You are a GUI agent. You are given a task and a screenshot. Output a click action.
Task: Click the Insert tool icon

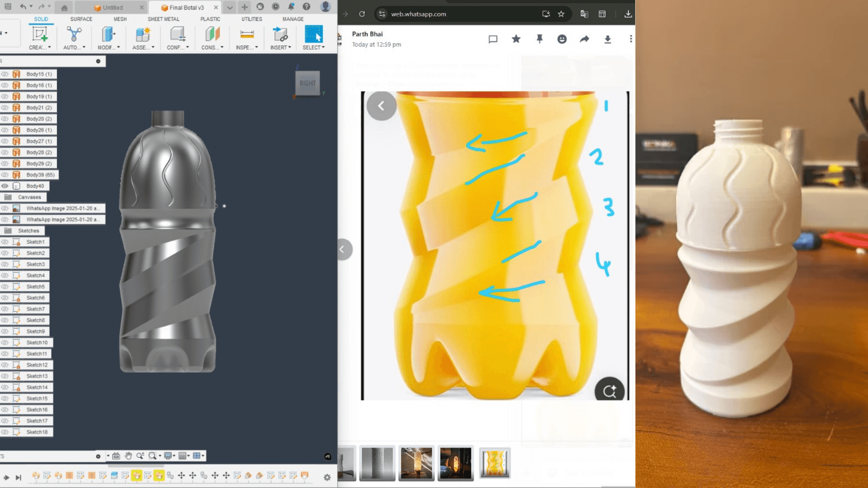280,34
